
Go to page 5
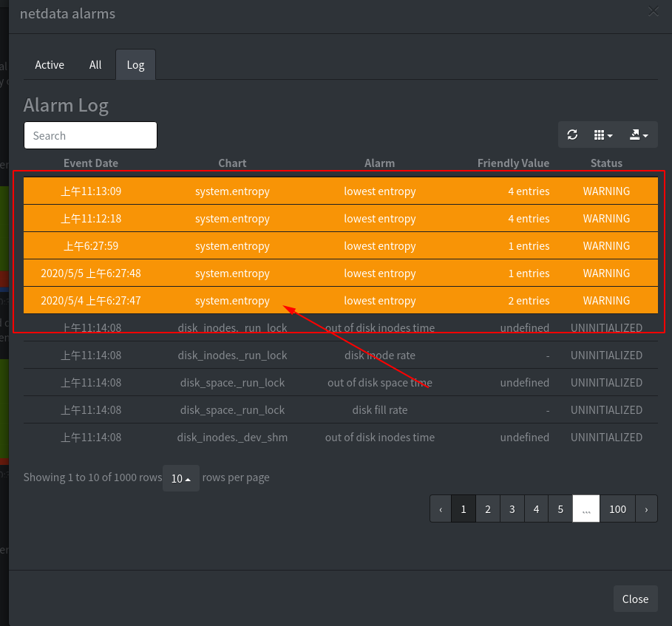560,509
